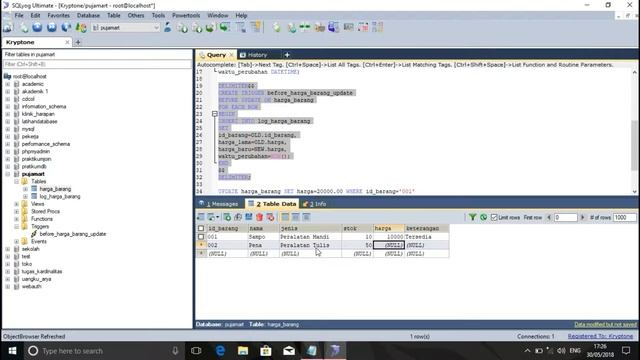
Task: Click the Execute All Queries toolbar icon
Action: 51,27
